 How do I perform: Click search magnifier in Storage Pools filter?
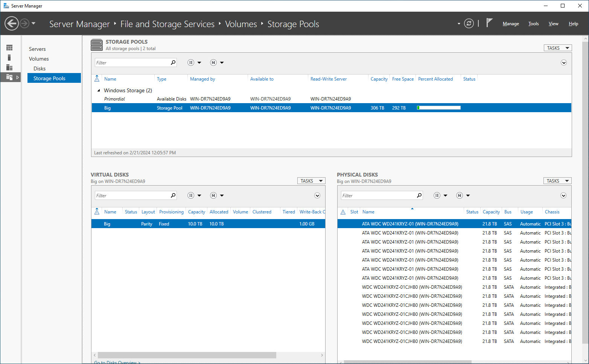(173, 62)
